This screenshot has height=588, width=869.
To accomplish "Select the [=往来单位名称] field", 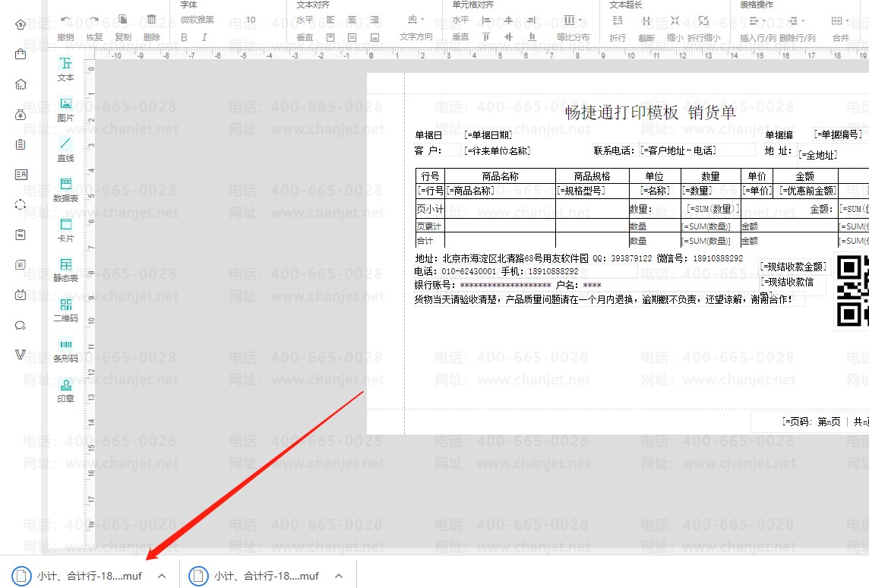I will (497, 150).
